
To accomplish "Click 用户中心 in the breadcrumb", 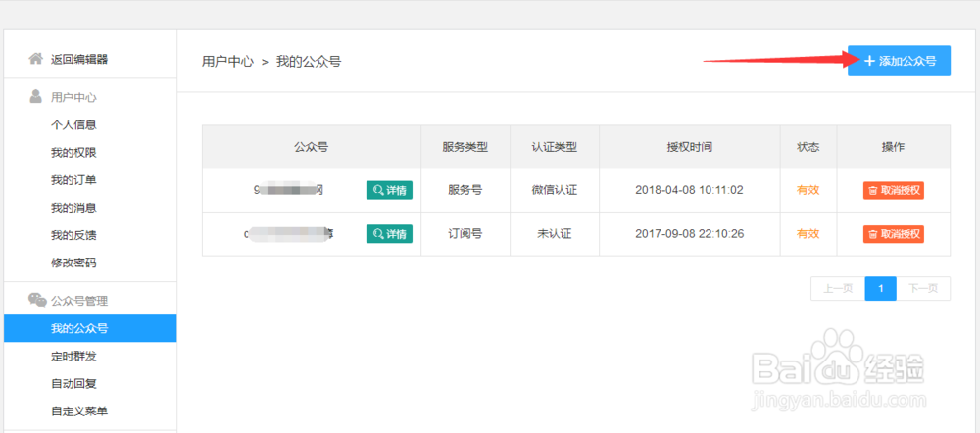I will [227, 62].
